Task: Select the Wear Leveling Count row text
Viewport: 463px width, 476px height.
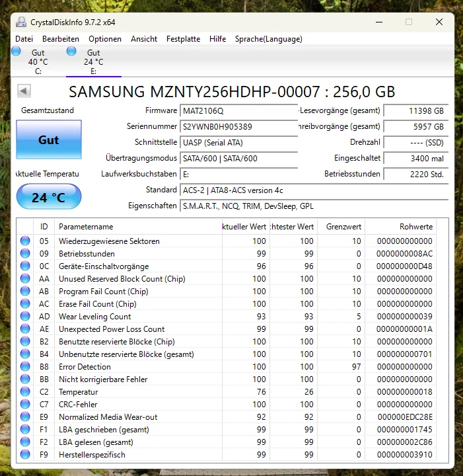Action: (x=94, y=316)
